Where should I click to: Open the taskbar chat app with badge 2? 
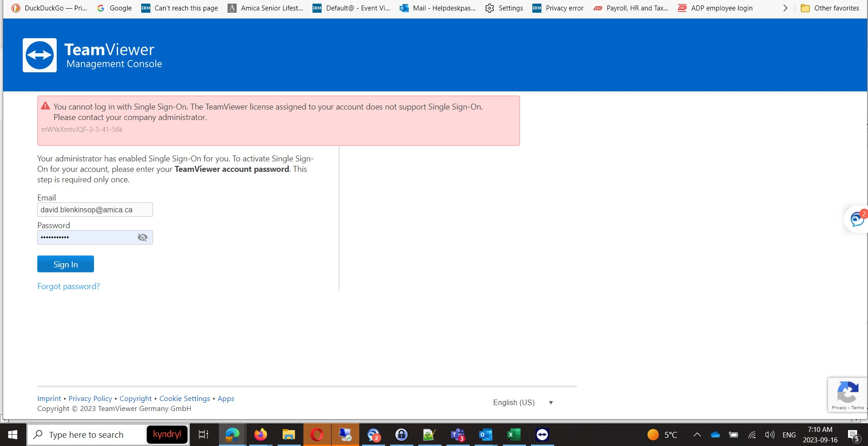373,435
